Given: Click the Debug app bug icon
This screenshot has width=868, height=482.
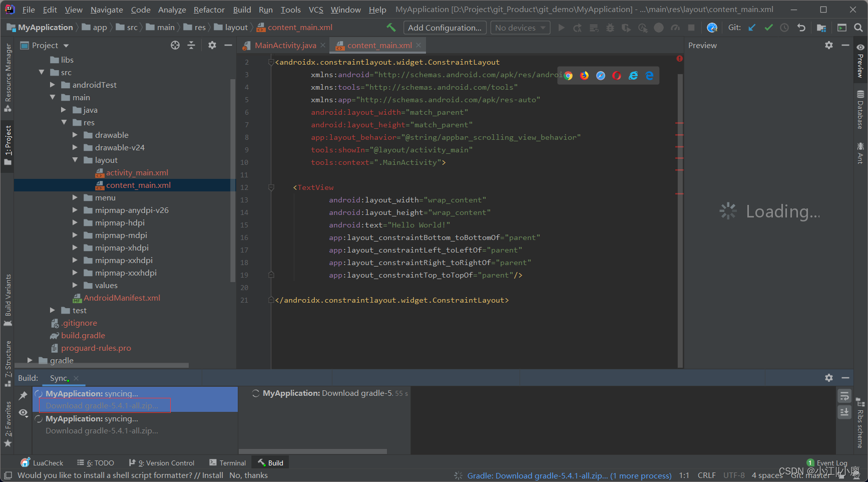Looking at the screenshot, I should (610, 28).
